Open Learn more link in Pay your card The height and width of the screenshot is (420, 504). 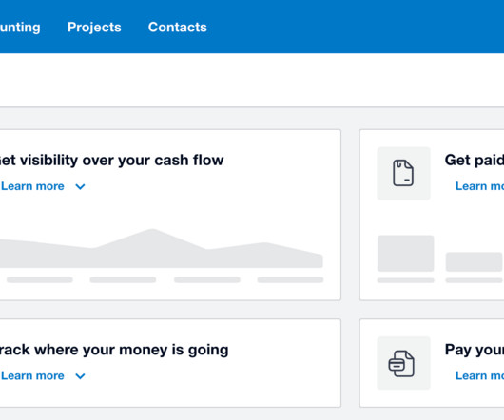tap(479, 375)
